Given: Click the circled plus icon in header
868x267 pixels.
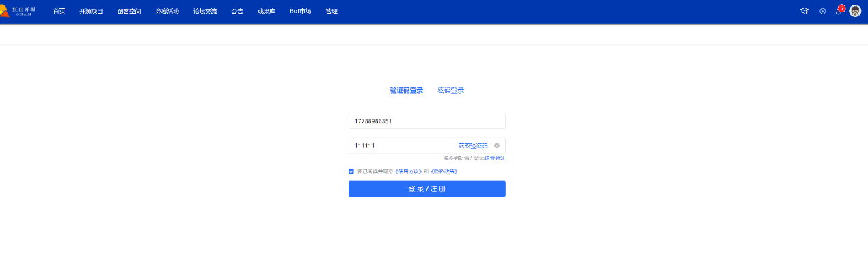Looking at the screenshot, I should tap(823, 11).
